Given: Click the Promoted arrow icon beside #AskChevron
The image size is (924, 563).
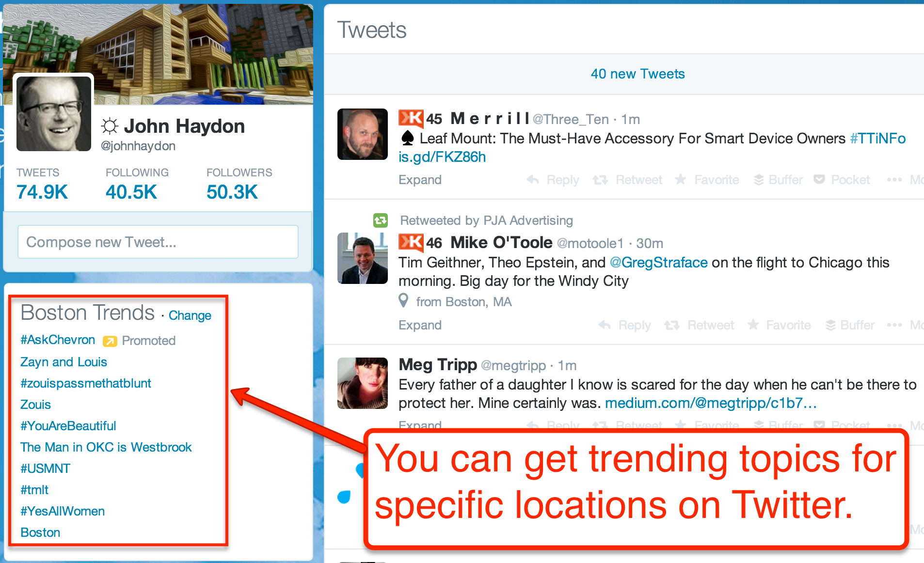Looking at the screenshot, I should [110, 341].
